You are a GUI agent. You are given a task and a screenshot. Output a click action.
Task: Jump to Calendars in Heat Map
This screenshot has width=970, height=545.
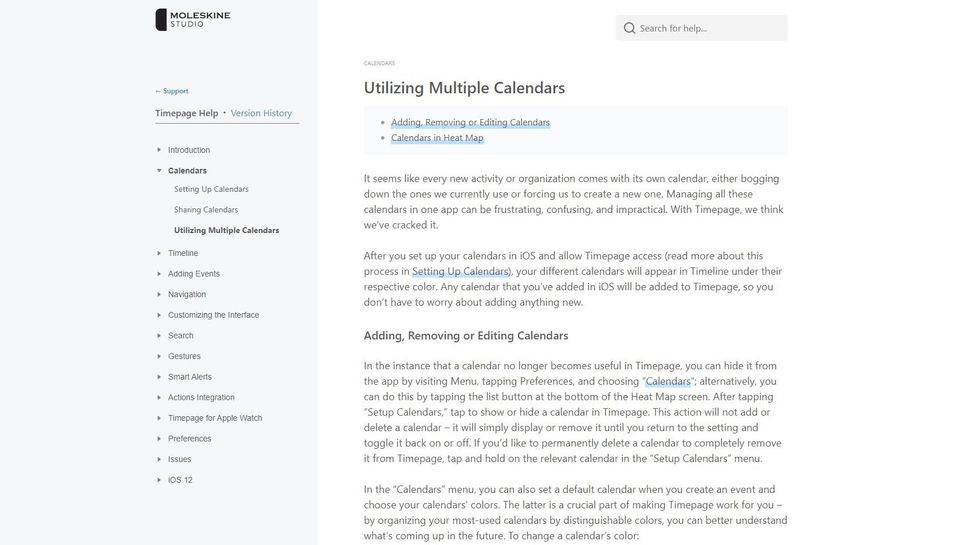(x=437, y=137)
